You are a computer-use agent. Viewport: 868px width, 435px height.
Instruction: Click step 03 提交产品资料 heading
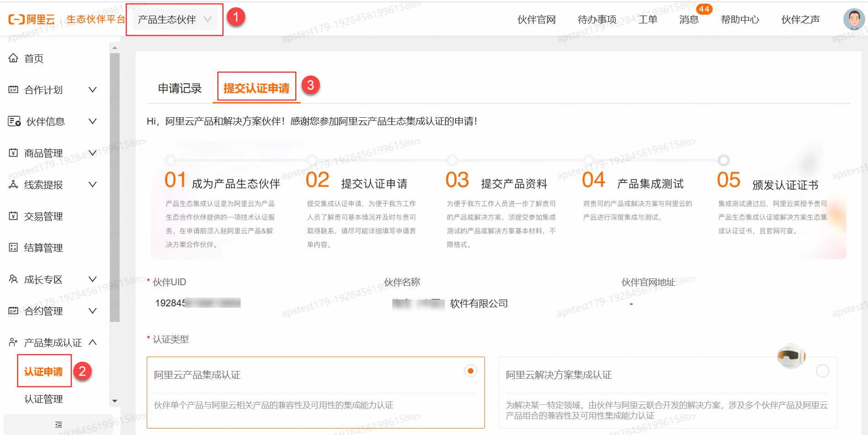(514, 184)
